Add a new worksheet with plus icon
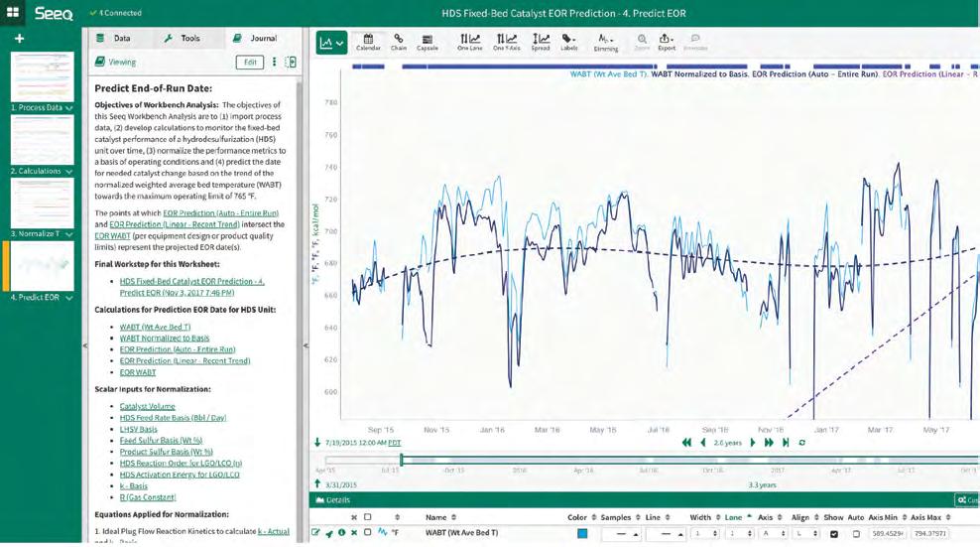The height and width of the screenshot is (547, 980). coord(20,38)
